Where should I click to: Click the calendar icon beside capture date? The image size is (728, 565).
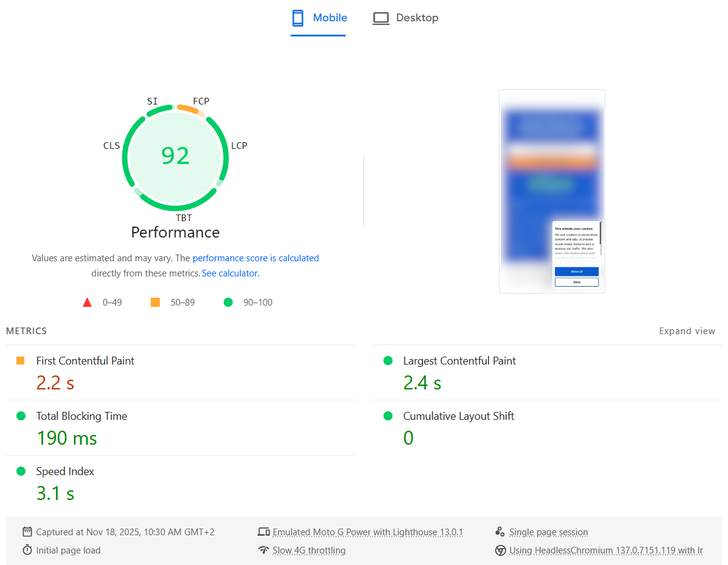pos(27,532)
